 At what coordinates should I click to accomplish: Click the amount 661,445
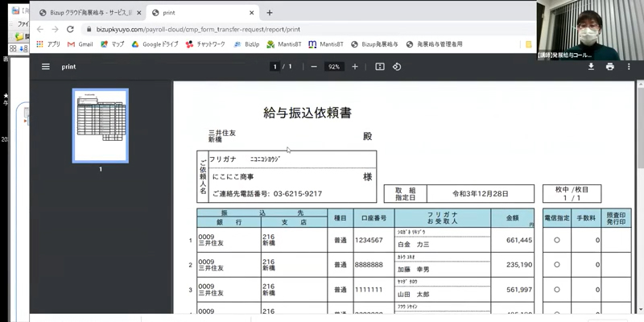[519, 240]
